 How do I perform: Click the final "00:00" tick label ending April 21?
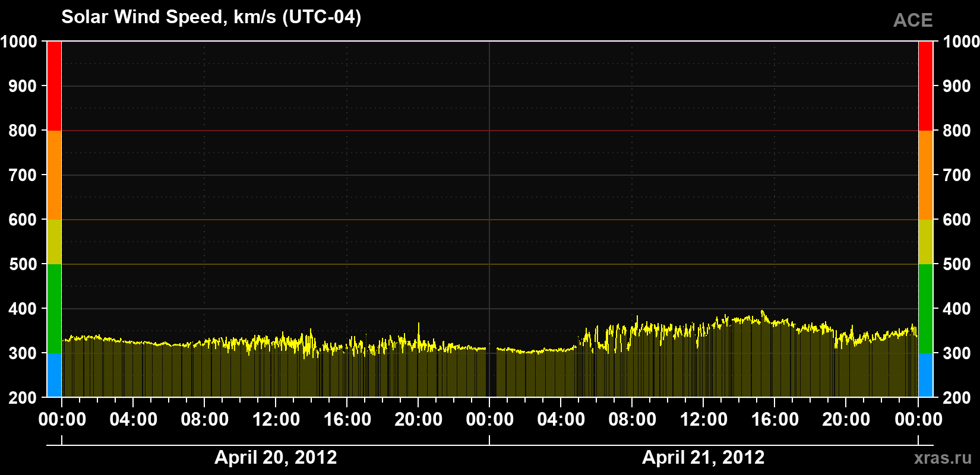918,420
